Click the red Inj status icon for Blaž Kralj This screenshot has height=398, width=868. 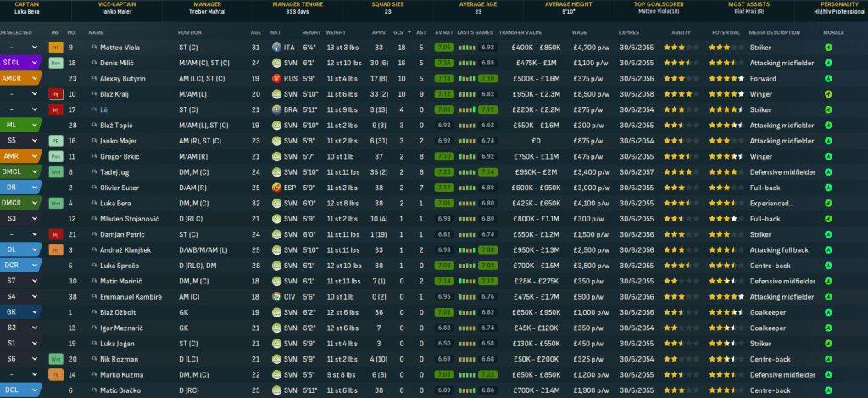click(55, 93)
